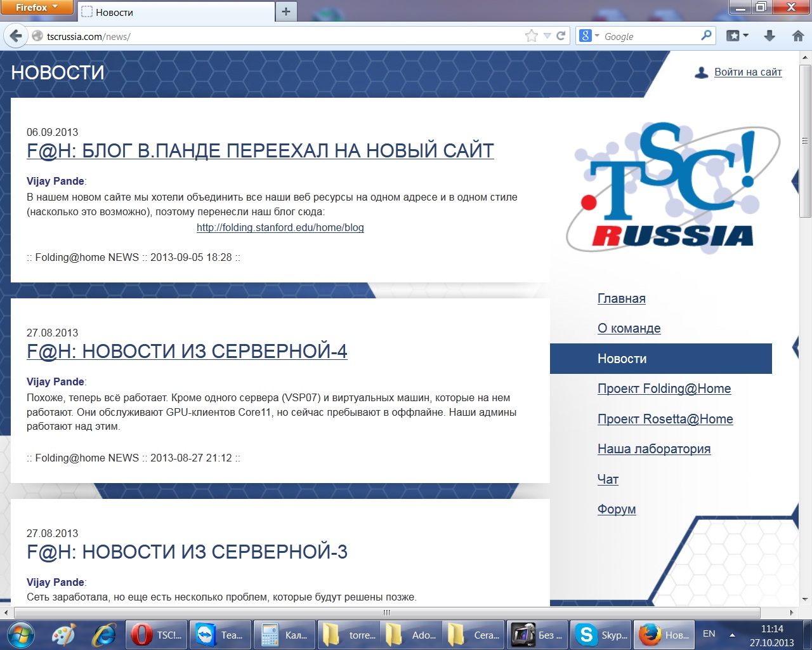The image size is (812, 650).
Task: Click the Войти на сайт login link
Action: click(x=748, y=72)
